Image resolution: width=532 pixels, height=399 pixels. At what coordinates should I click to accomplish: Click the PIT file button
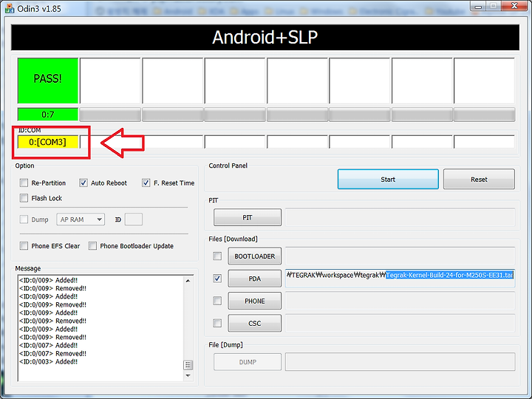[x=248, y=217]
